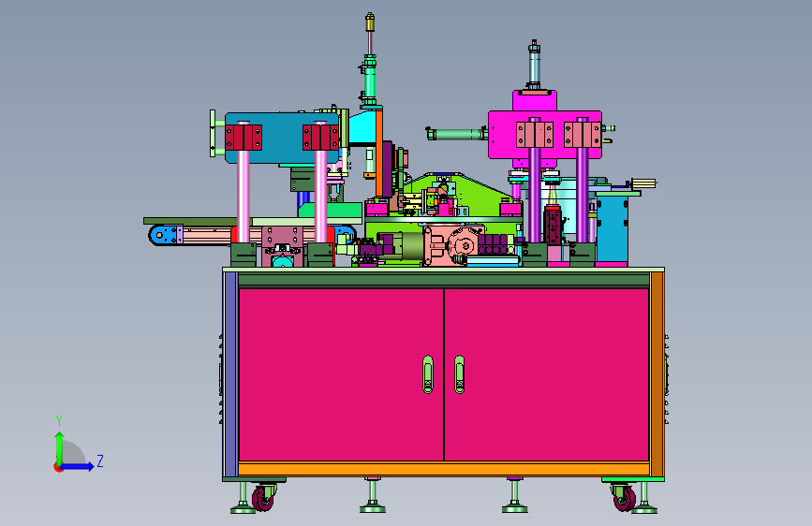812x526 pixels.
Task: Select the dark green beam under the tabletop
Action: [x=444, y=280]
